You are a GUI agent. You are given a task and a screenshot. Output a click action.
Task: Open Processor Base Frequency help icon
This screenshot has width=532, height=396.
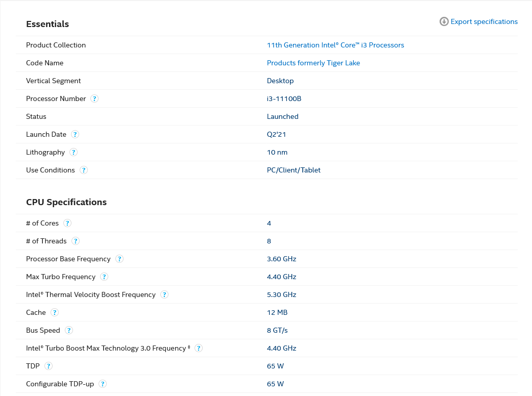[119, 259]
